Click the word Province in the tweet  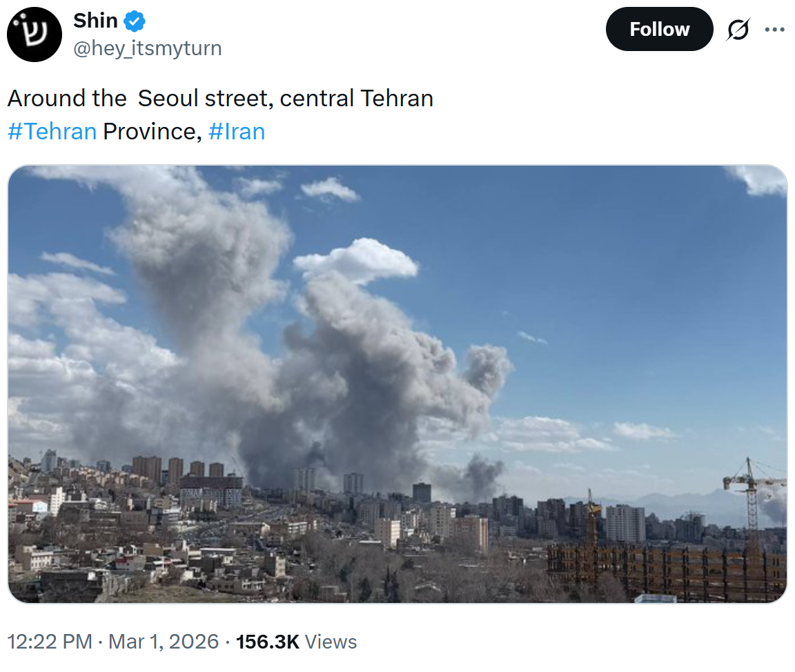(x=149, y=131)
